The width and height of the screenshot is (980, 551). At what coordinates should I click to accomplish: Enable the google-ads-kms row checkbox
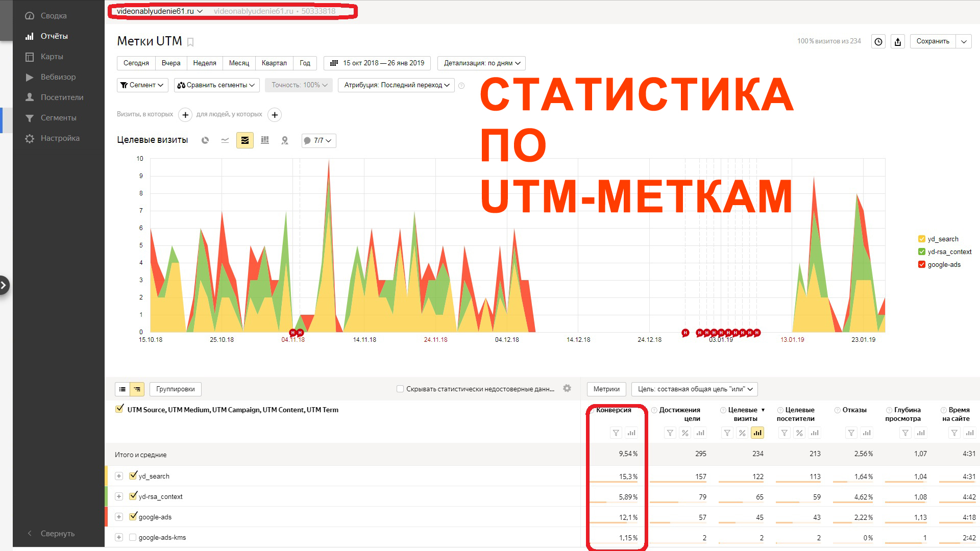[x=133, y=537]
